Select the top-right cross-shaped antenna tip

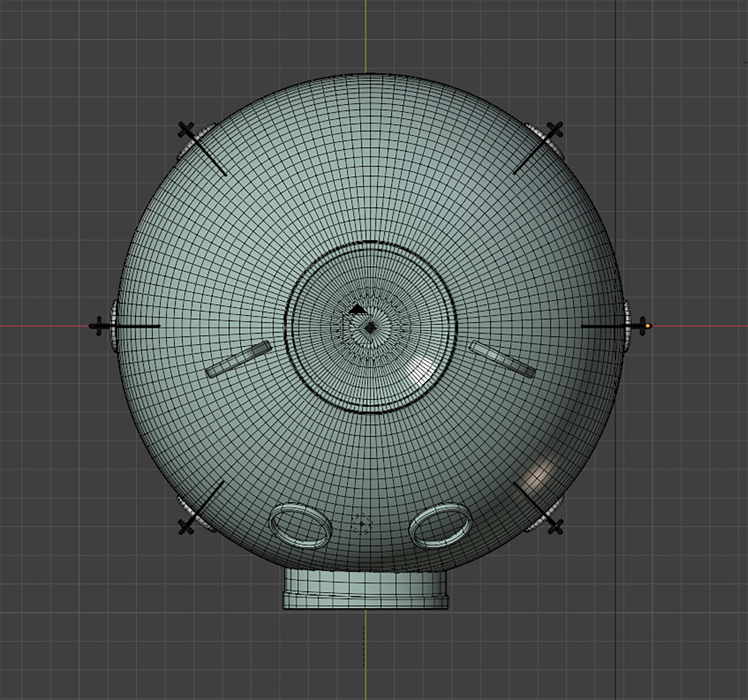point(555,130)
